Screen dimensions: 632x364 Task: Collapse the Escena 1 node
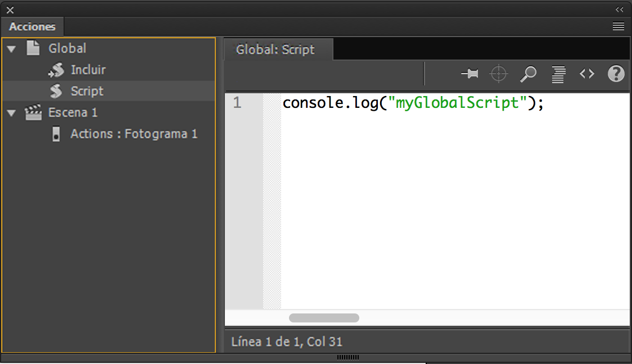click(x=11, y=112)
